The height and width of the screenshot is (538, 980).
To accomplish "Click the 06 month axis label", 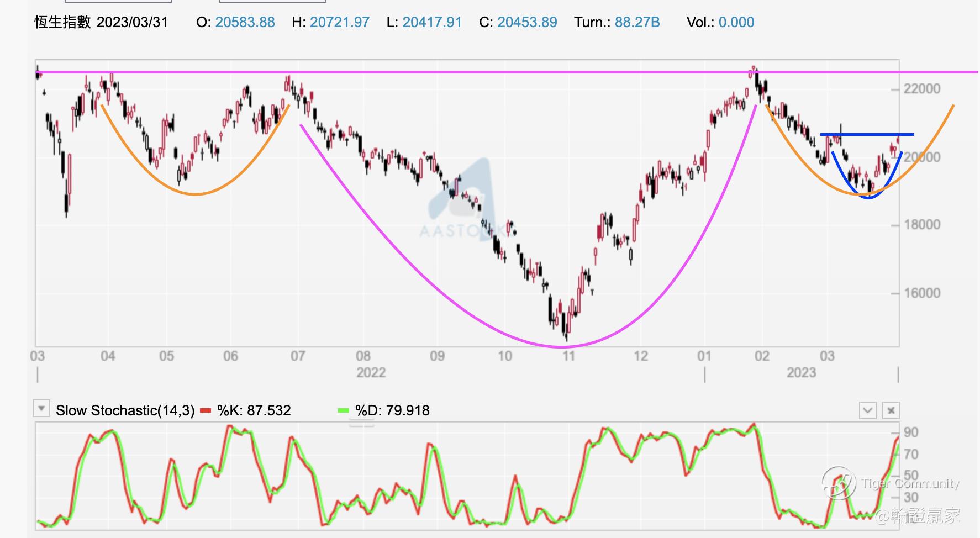I will [230, 356].
